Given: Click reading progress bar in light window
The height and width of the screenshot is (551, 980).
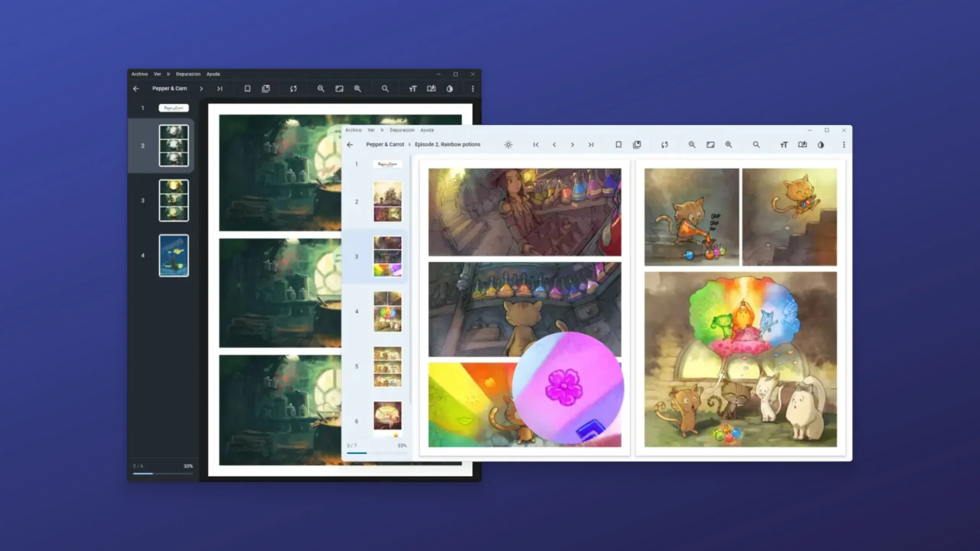Looking at the screenshot, I should click(x=377, y=453).
